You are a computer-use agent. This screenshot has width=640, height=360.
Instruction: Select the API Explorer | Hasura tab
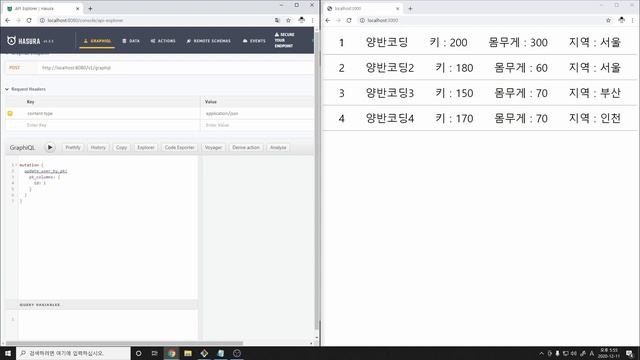[43, 8]
